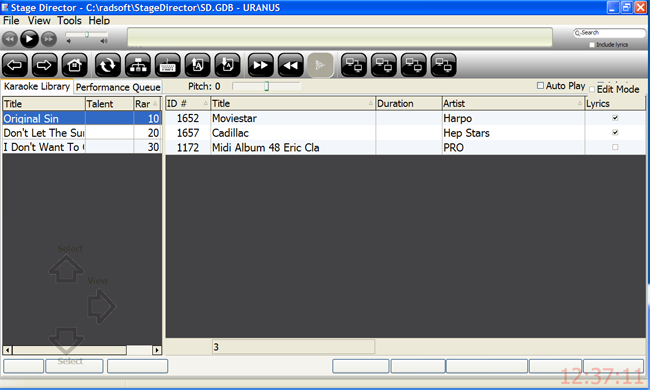Image resolution: width=650 pixels, height=390 pixels.
Task: Sort library by Artist column header
Action: pos(513,104)
